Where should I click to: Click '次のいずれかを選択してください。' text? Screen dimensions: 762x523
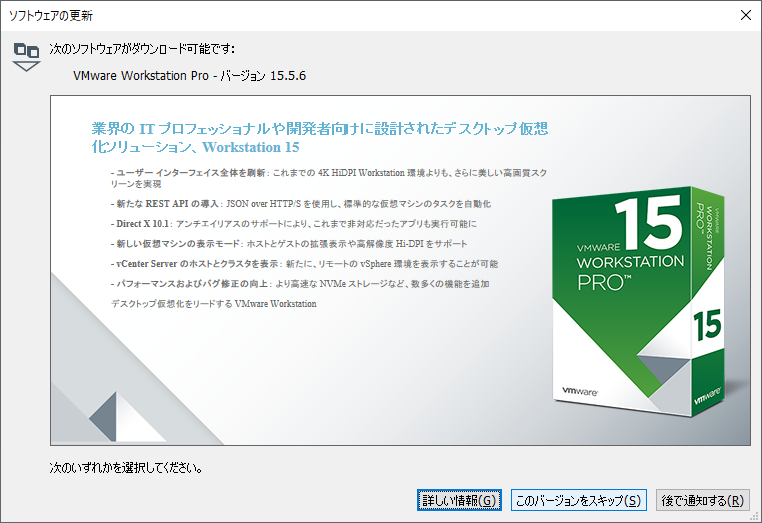(x=126, y=468)
